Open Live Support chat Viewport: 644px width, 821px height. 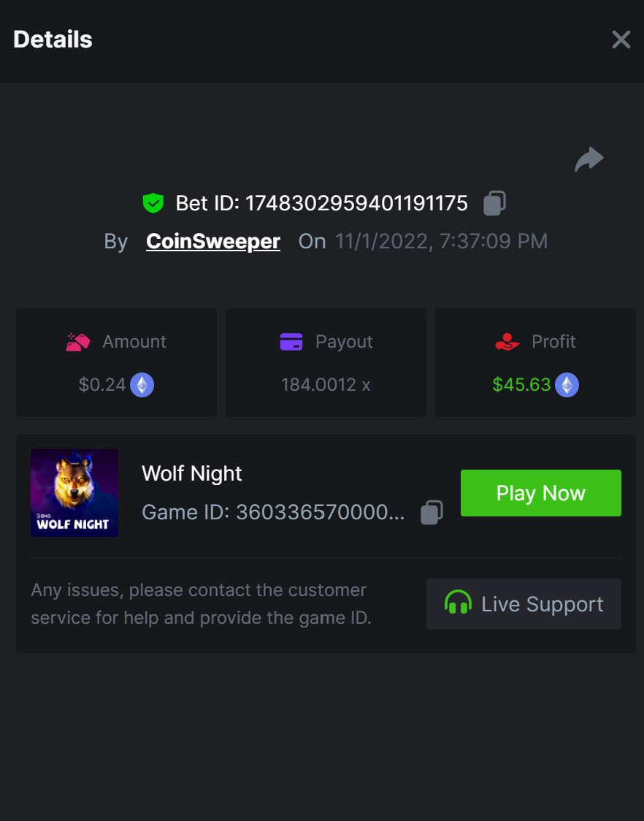pyautogui.click(x=524, y=604)
